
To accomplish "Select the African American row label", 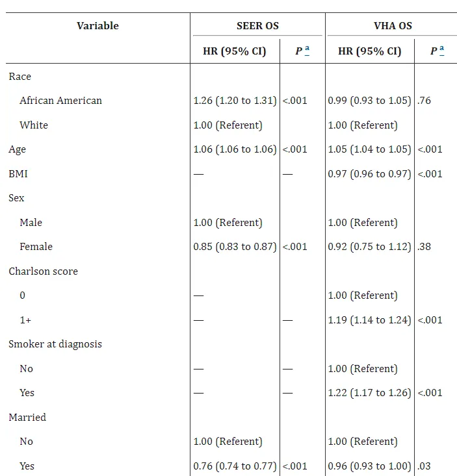I will [60, 101].
